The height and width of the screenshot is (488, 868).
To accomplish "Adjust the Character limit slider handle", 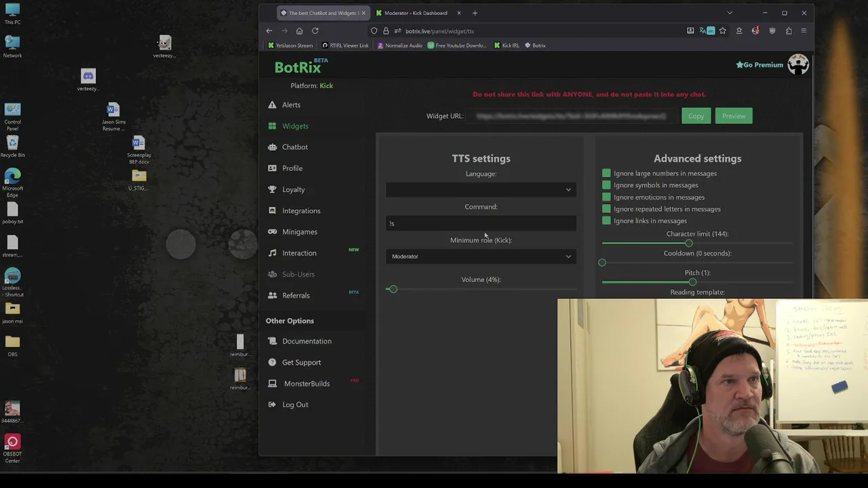I will pos(689,243).
